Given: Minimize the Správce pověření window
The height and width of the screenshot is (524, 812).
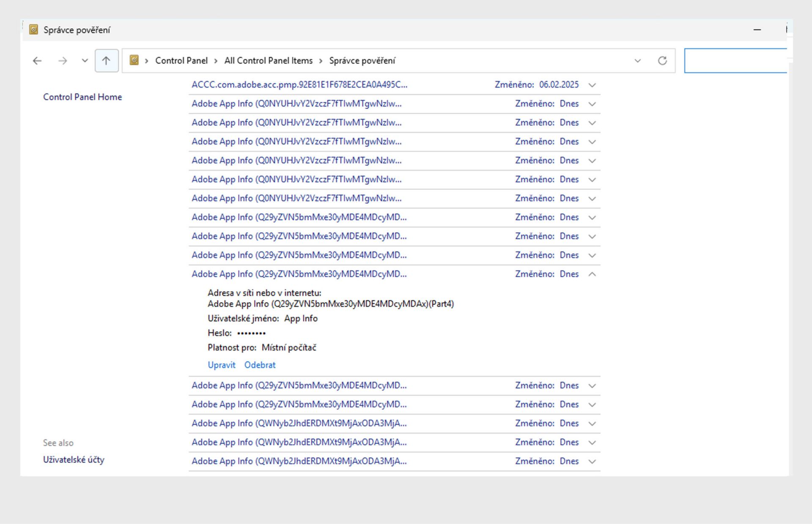Looking at the screenshot, I should tap(757, 30).
